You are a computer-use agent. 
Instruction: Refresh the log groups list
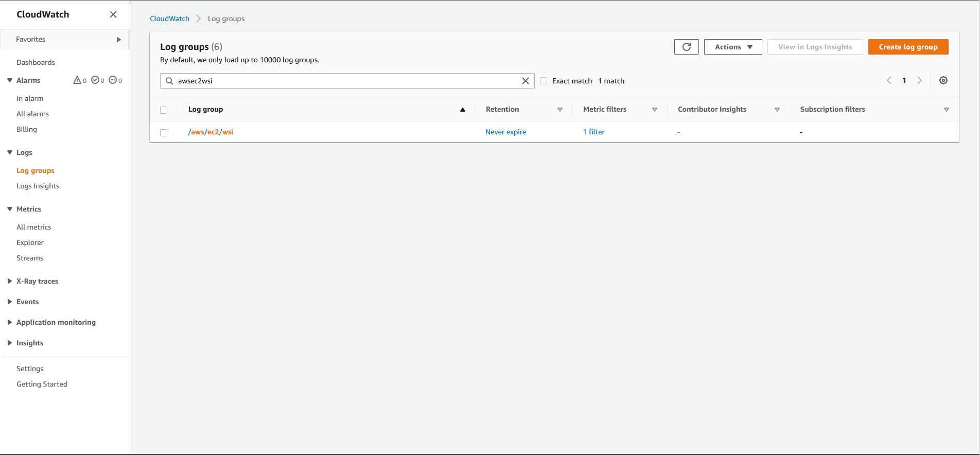pos(687,47)
